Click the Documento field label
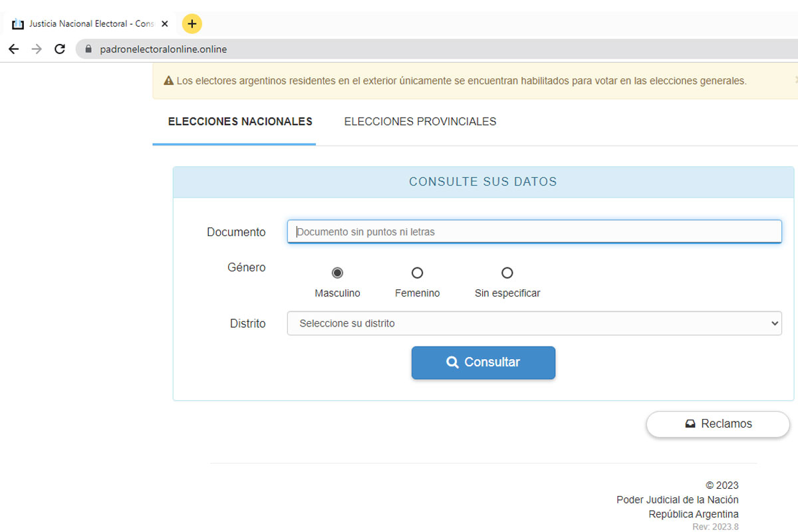The image size is (798, 532). pos(236,232)
